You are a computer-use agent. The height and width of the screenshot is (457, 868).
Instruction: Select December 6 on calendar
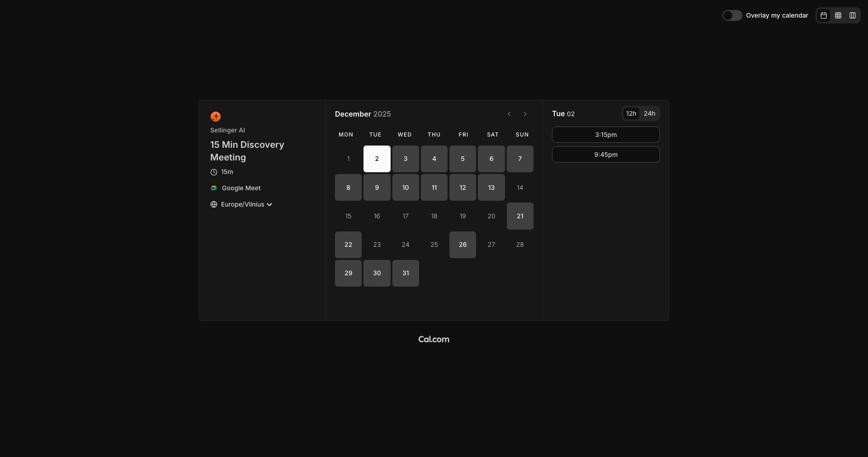[x=491, y=159]
